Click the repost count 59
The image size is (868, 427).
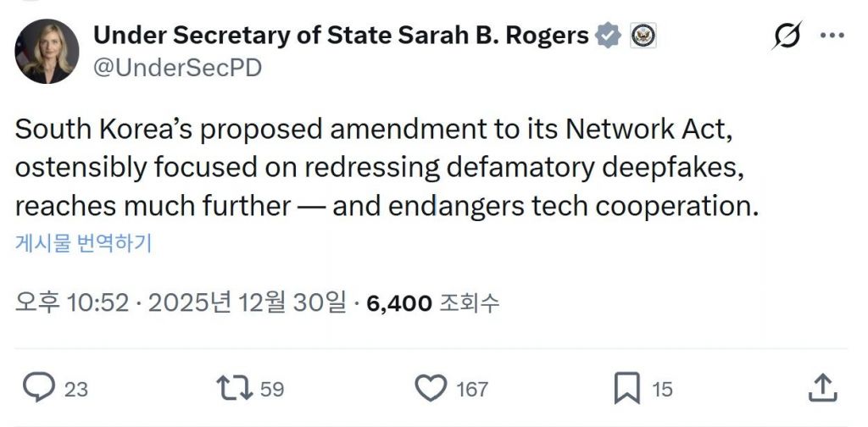pos(271,390)
